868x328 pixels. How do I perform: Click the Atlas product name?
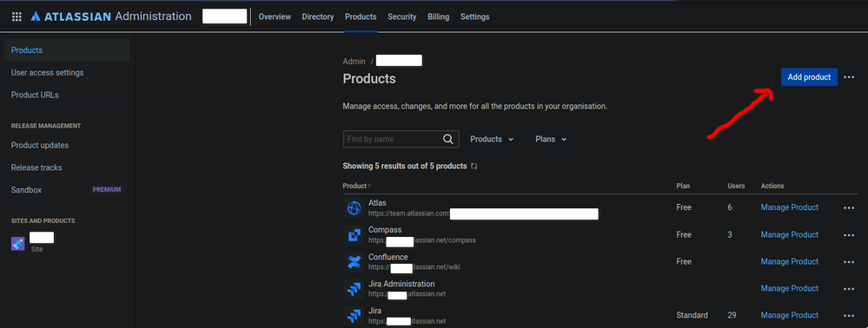(x=378, y=203)
